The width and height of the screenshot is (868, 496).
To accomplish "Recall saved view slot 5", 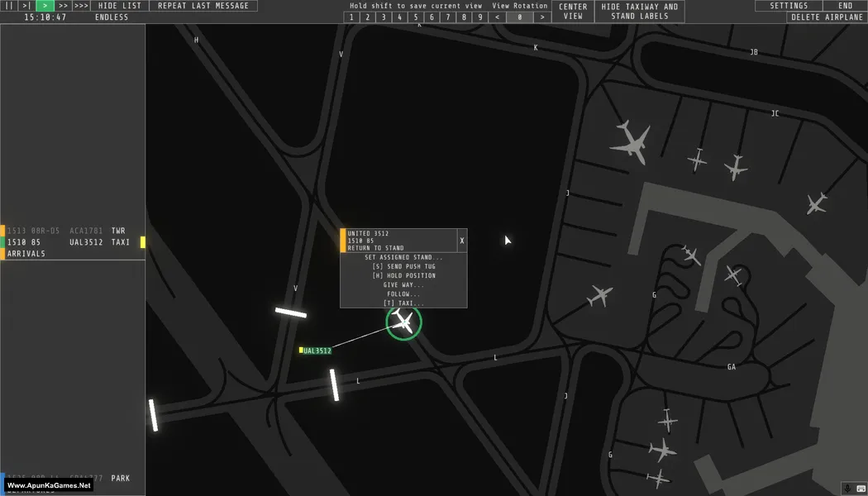I will tap(415, 17).
